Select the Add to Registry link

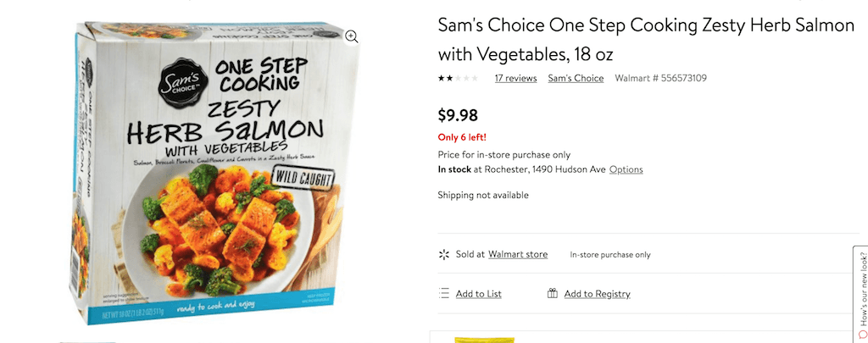click(597, 294)
